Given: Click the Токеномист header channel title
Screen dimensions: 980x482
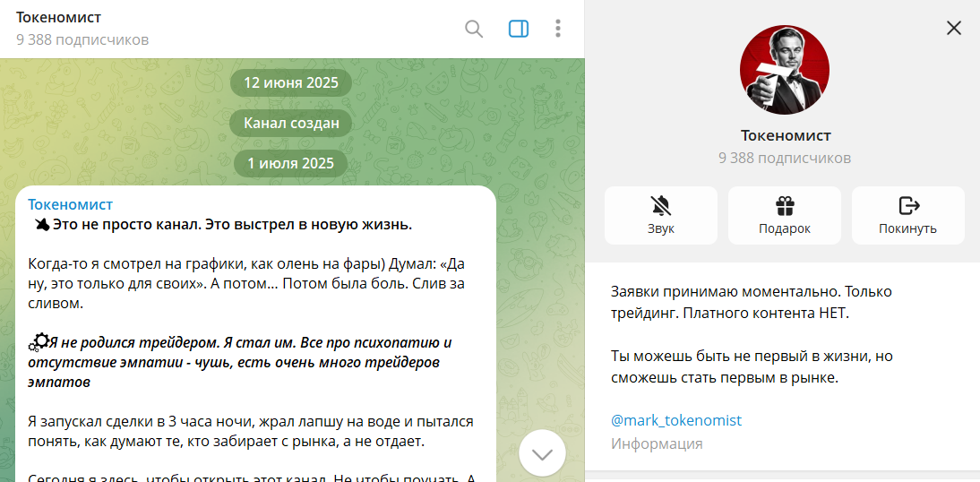Looking at the screenshot, I should pos(59,18).
